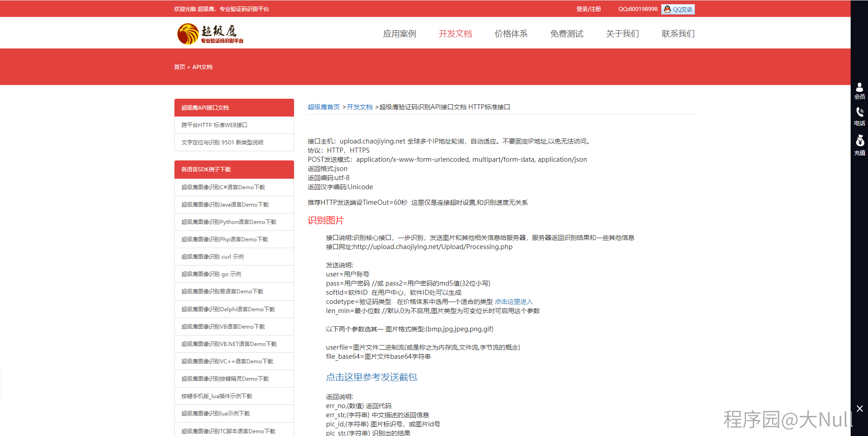This screenshot has height=436, width=868.
Task: Select the 开发文档 nav item
Action: tap(455, 34)
